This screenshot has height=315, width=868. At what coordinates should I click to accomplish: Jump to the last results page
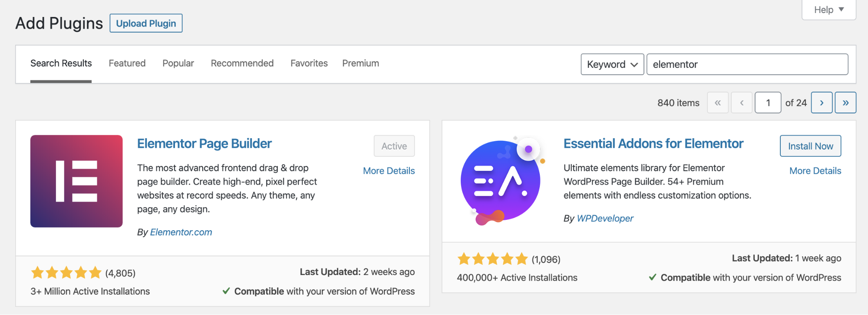pyautogui.click(x=845, y=103)
